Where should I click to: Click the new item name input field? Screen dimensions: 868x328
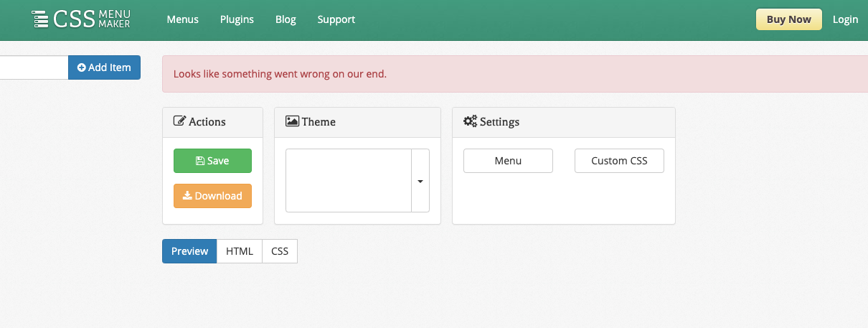(x=33, y=67)
